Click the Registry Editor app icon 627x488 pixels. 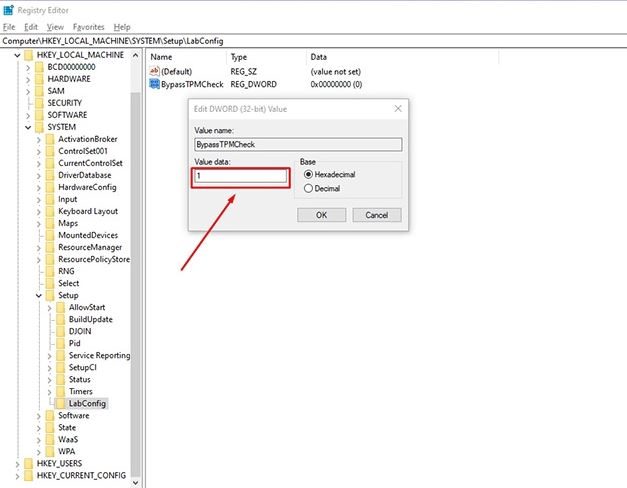[8, 10]
